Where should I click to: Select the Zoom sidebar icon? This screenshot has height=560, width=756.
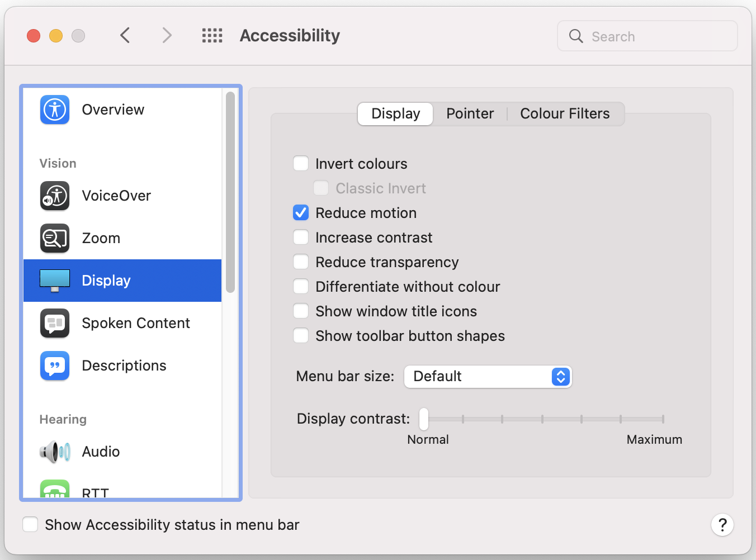pos(54,238)
